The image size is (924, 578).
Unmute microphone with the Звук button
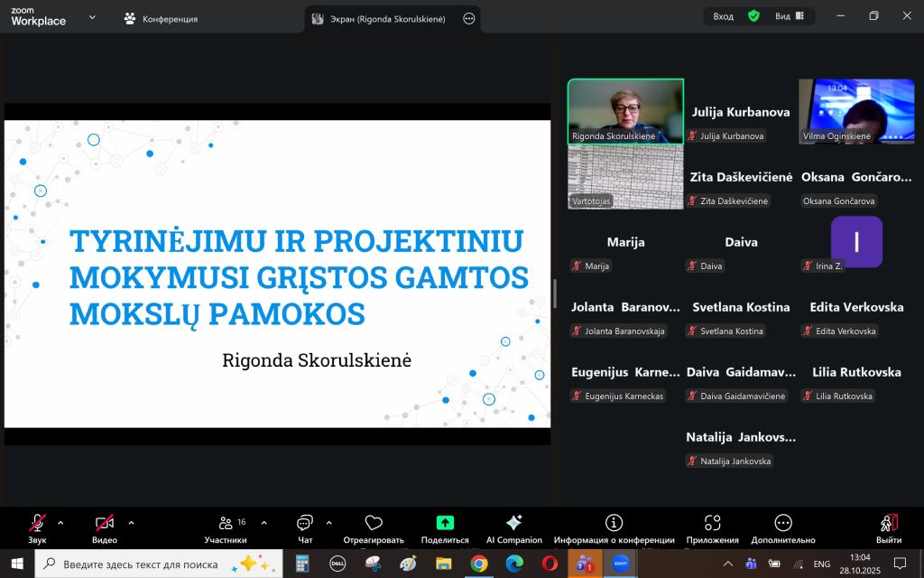(x=37, y=523)
